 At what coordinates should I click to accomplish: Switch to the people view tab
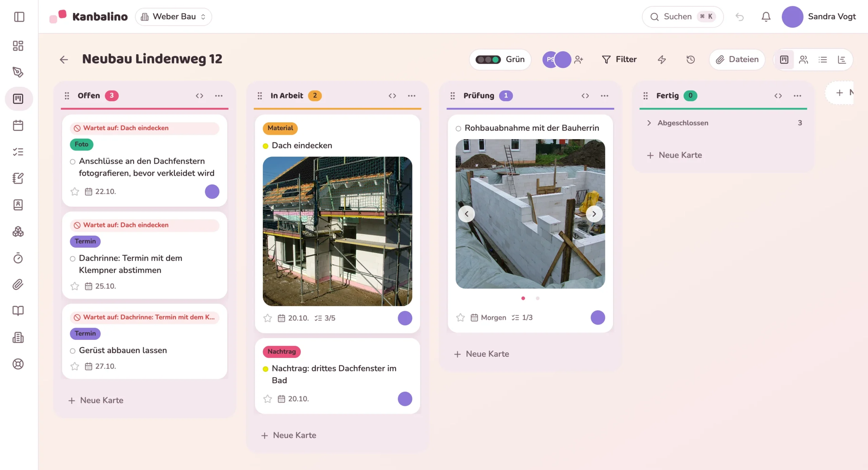pyautogui.click(x=803, y=60)
